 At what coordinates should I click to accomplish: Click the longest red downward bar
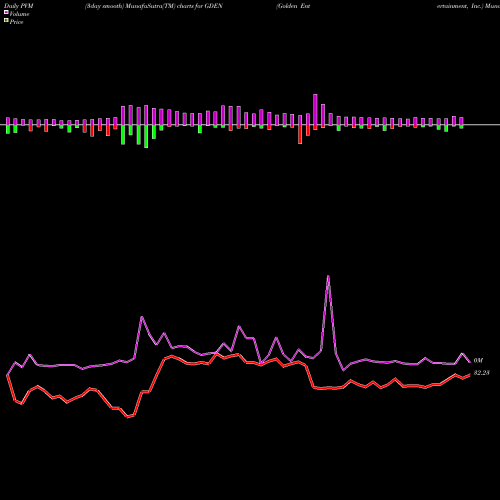pyautogui.click(x=300, y=134)
